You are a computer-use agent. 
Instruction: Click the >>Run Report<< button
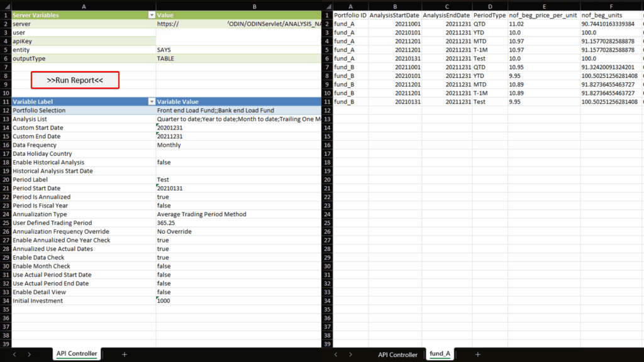75,80
